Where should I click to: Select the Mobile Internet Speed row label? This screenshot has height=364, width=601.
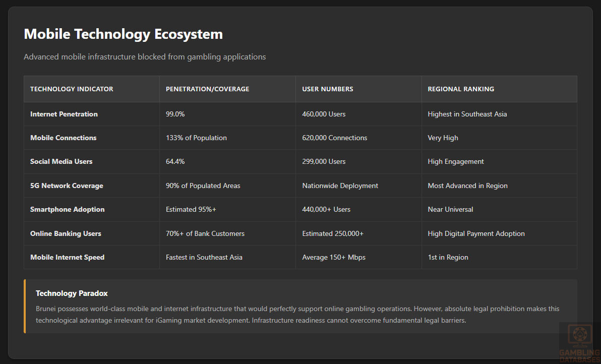(67, 257)
